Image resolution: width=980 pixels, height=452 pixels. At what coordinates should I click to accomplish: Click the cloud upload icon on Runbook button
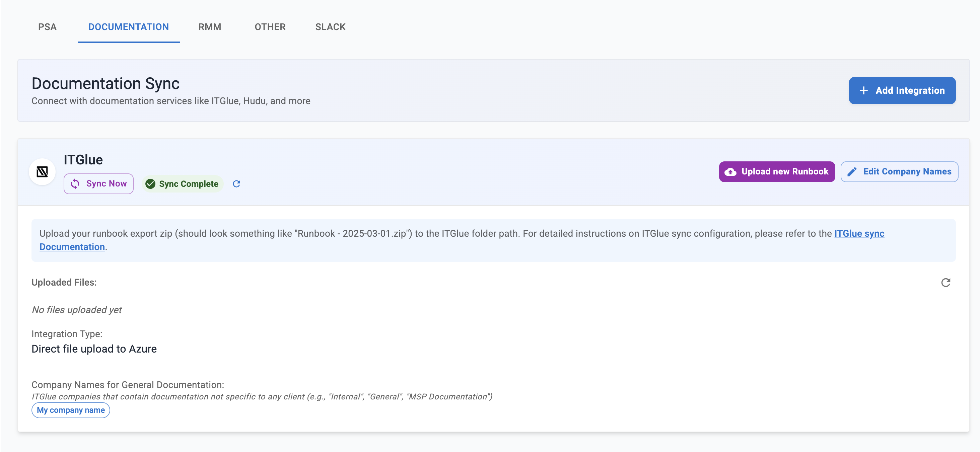[x=730, y=172]
